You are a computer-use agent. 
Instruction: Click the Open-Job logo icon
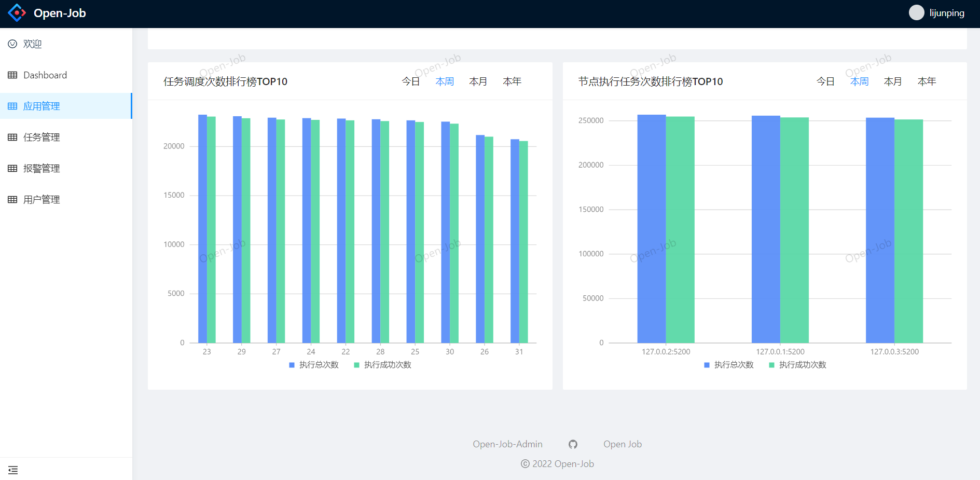click(17, 13)
